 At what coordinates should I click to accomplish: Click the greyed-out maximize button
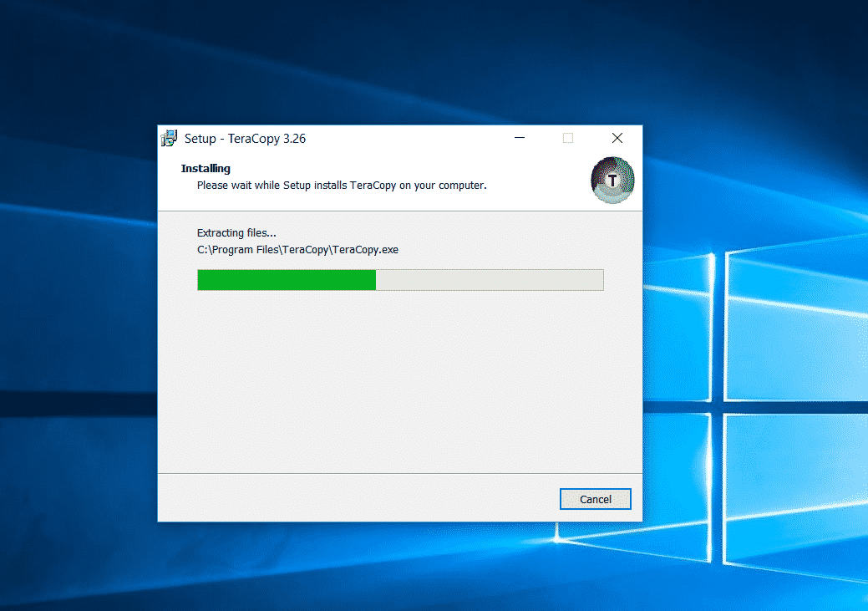568,138
